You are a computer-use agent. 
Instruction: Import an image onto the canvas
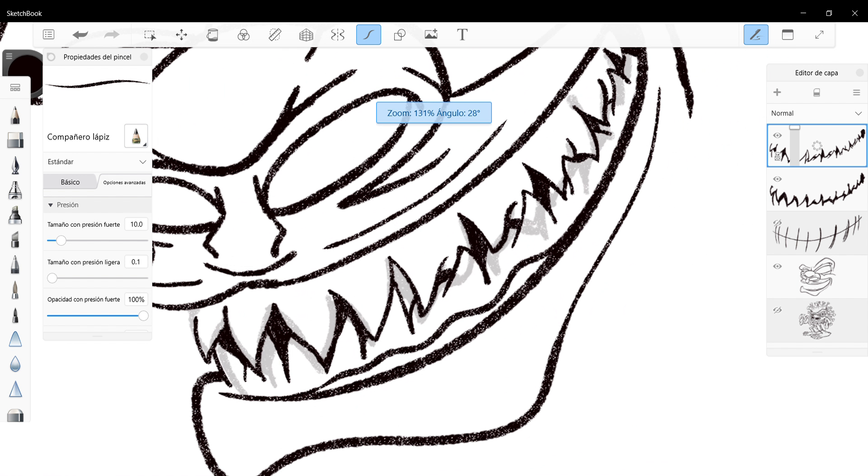[430, 34]
